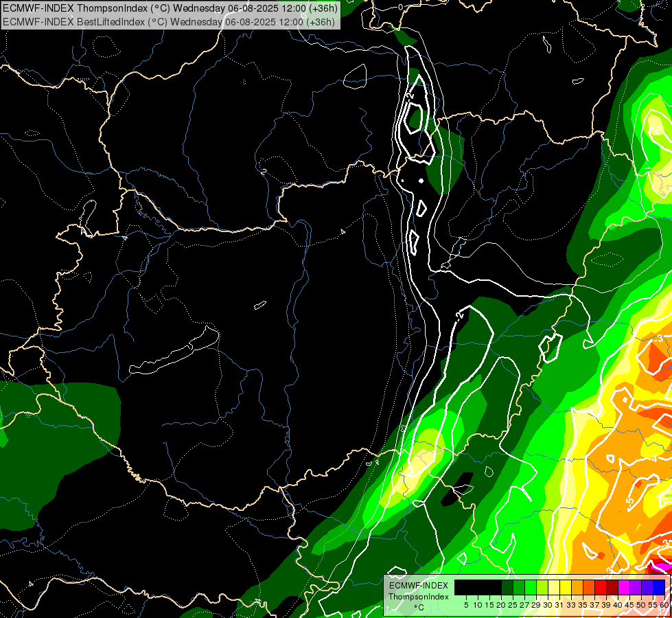
Task: Select the dark green legend swatch (20–25)
Action: (x=507, y=588)
